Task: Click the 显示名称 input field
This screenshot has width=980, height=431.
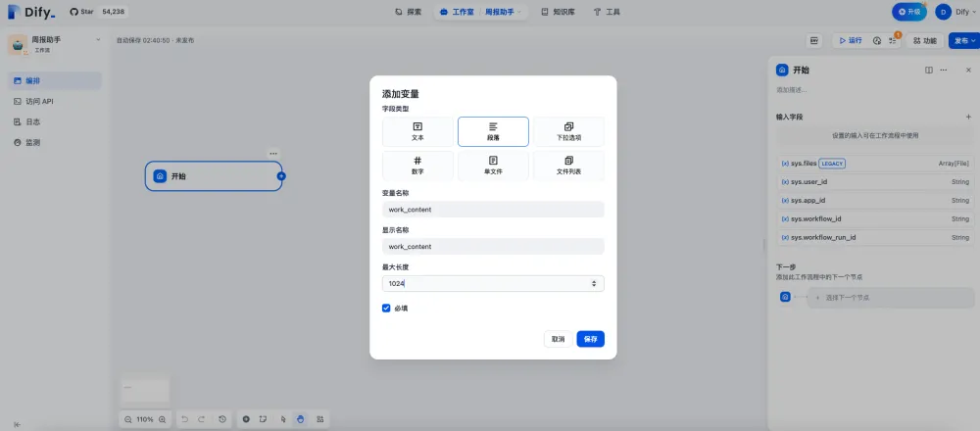Action: [x=493, y=246]
